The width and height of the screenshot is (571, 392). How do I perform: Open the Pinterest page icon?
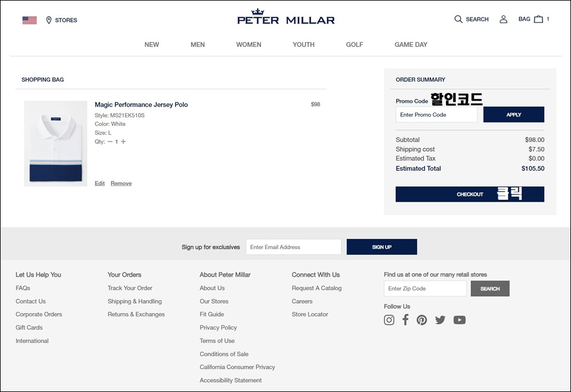click(x=422, y=320)
